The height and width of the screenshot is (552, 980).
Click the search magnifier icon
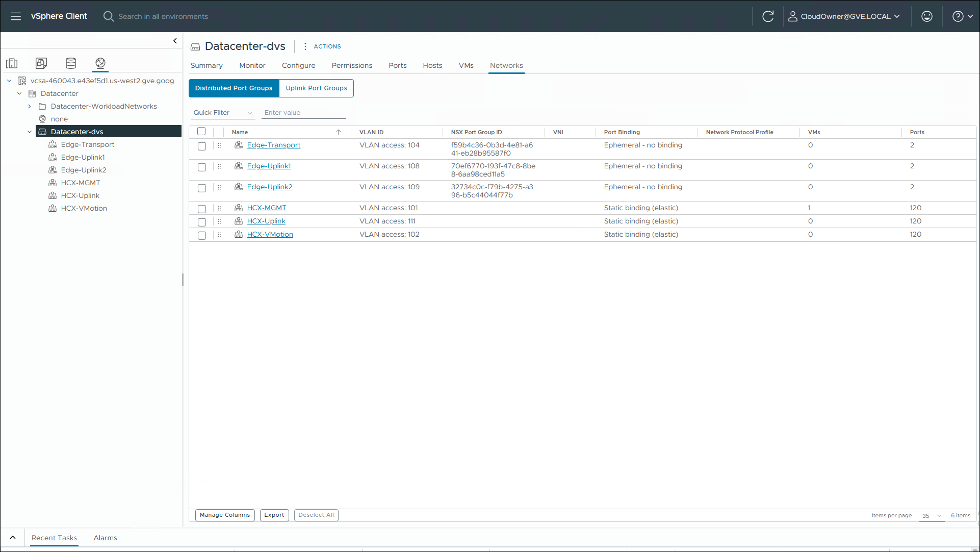pyautogui.click(x=108, y=16)
